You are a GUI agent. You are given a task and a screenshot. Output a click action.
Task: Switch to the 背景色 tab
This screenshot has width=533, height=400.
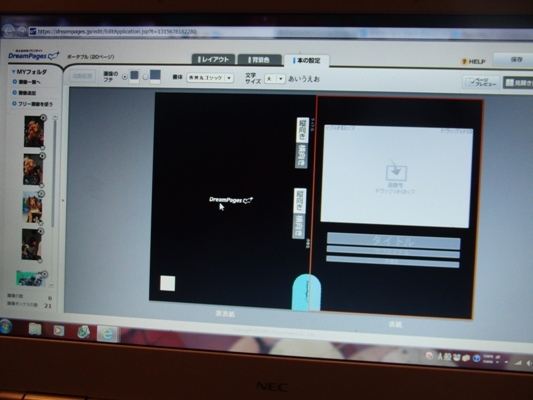pyautogui.click(x=260, y=60)
